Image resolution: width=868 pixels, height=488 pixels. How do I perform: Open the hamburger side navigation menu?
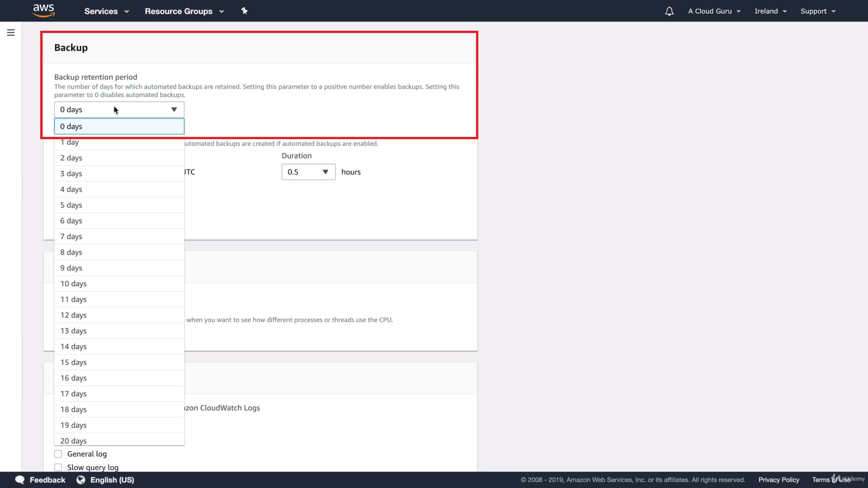11,33
